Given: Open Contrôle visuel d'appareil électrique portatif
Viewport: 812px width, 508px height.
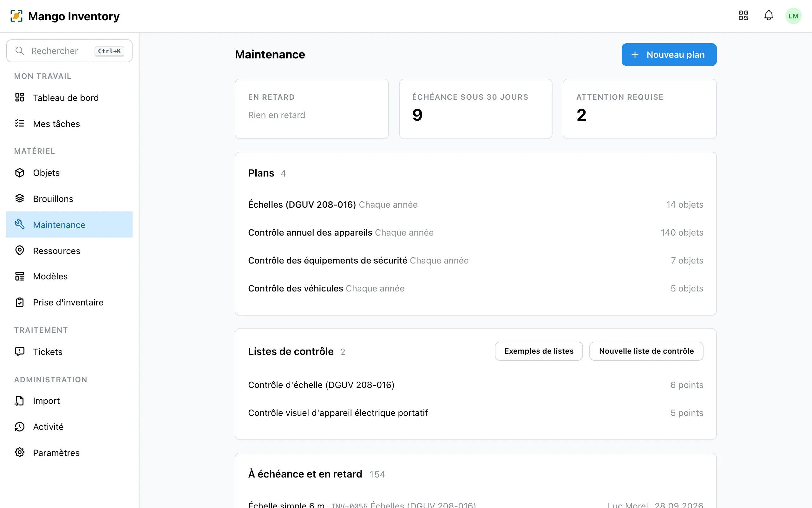Looking at the screenshot, I should pyautogui.click(x=475, y=412).
